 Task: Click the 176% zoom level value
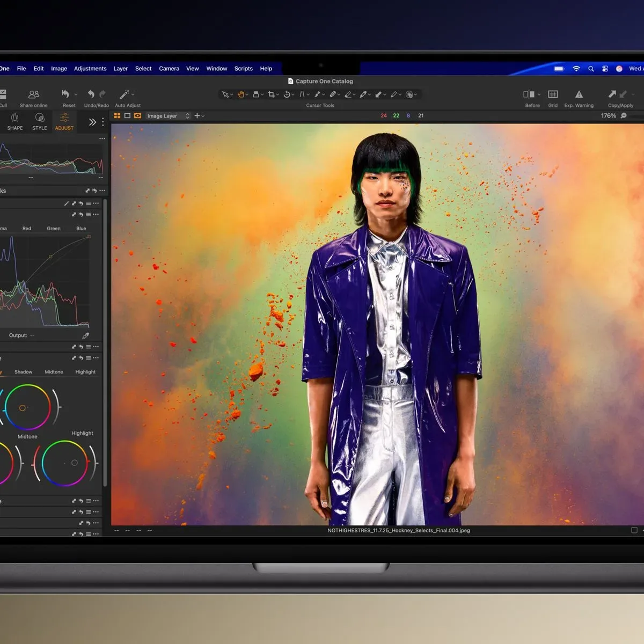tap(609, 115)
